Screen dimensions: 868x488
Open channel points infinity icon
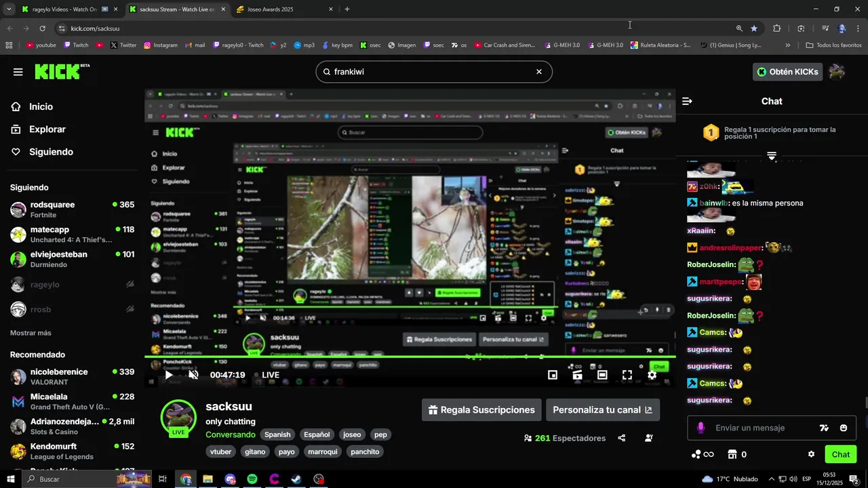pos(703,454)
